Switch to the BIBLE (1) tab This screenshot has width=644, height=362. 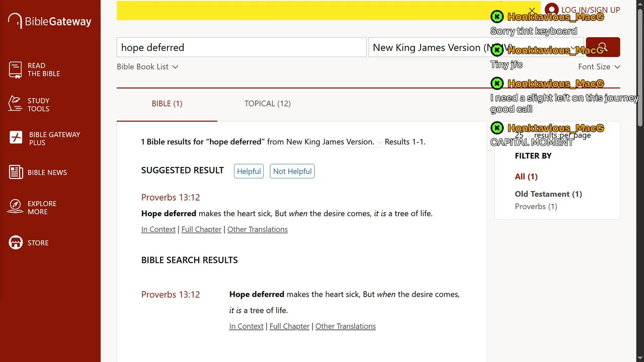[167, 104]
